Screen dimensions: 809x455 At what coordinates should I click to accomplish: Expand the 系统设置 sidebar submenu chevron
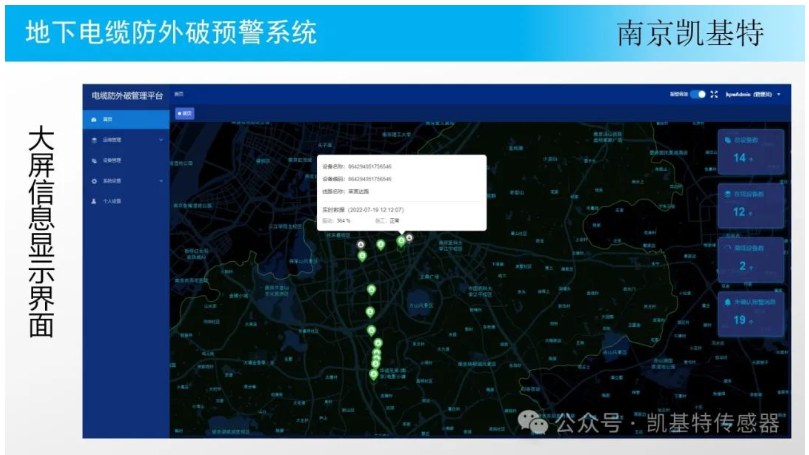click(161, 181)
